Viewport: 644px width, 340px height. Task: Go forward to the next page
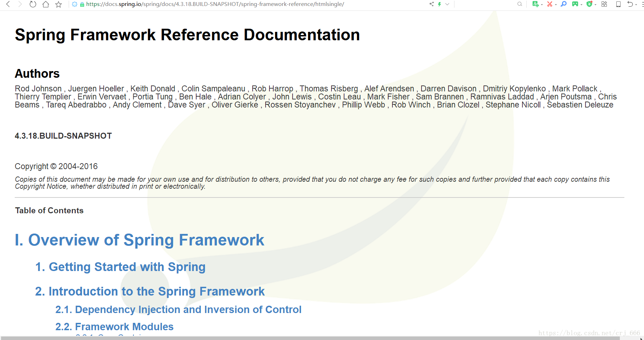point(20,4)
